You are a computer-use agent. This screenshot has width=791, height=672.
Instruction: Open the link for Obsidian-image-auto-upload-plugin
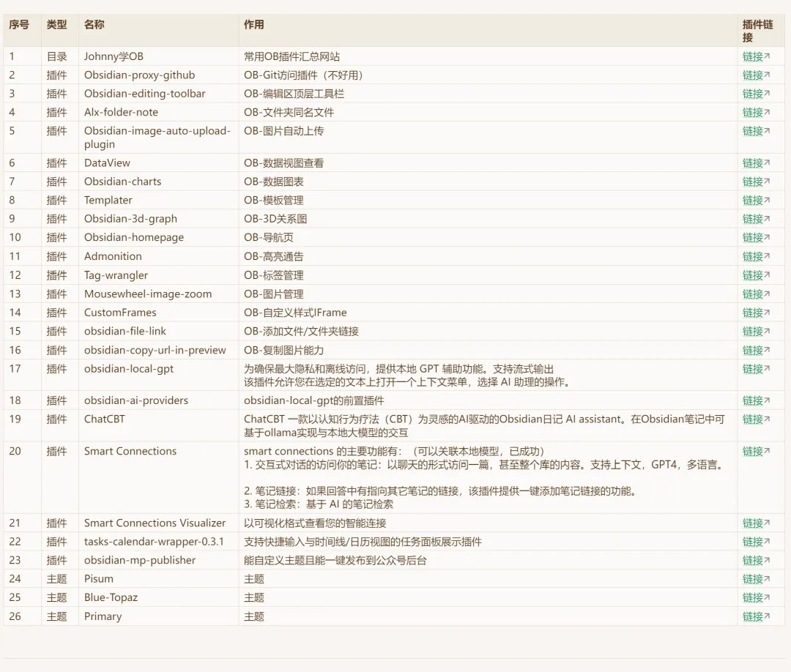(756, 131)
